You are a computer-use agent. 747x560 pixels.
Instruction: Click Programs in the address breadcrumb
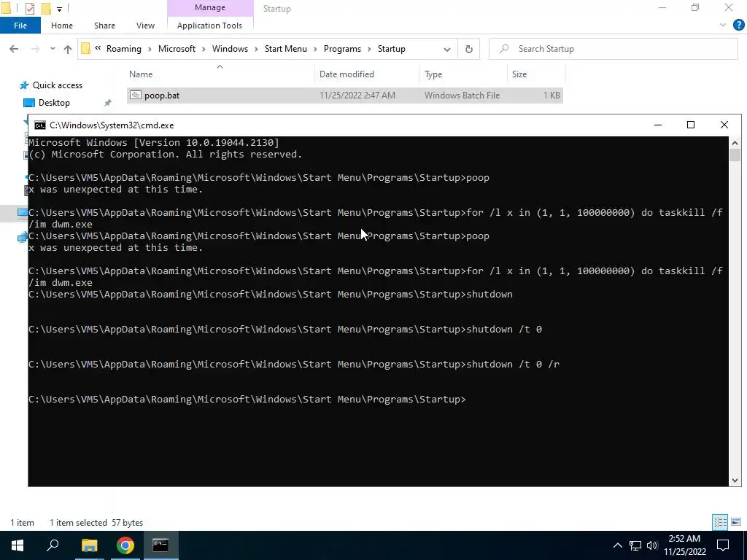[342, 49]
